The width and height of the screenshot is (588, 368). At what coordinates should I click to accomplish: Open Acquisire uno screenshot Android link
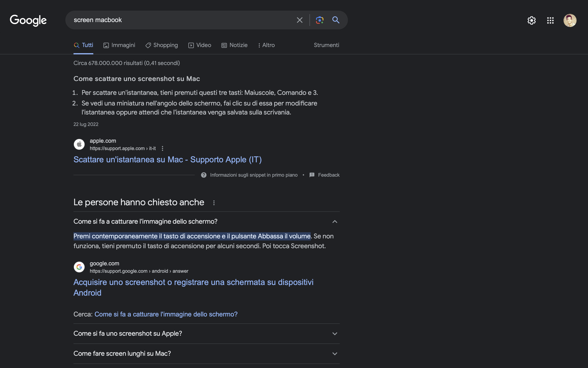click(x=193, y=287)
